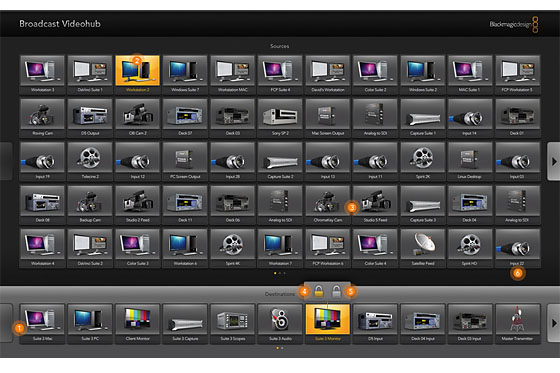
Task: Select the Input 13 source
Action: coord(328,161)
